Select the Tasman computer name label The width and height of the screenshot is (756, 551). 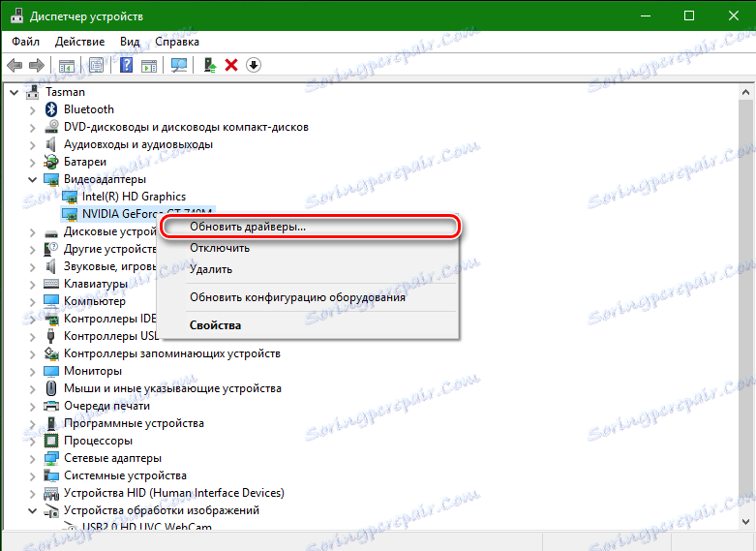[x=65, y=92]
